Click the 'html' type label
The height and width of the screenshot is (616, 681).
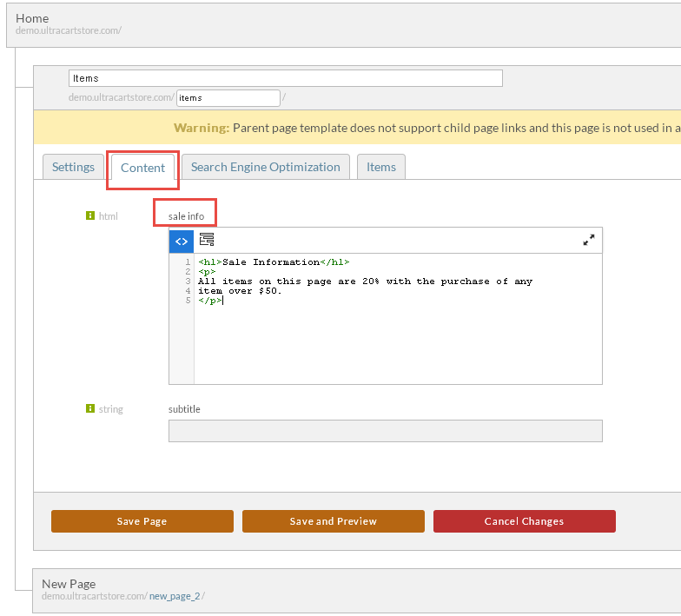coord(108,215)
